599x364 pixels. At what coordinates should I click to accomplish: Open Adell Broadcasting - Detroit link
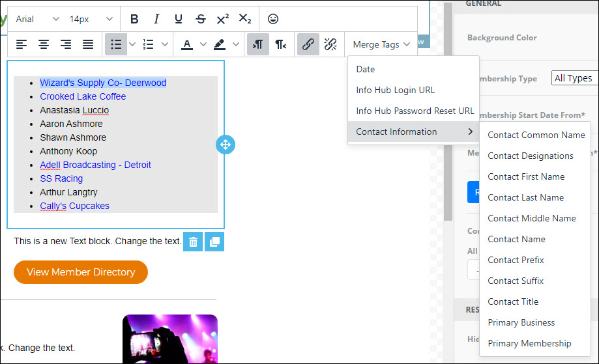point(96,165)
